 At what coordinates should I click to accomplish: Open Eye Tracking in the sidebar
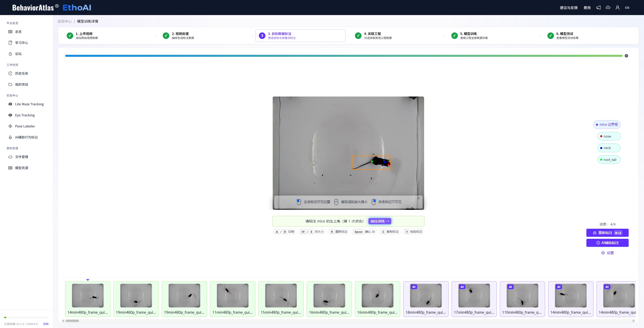click(26, 115)
